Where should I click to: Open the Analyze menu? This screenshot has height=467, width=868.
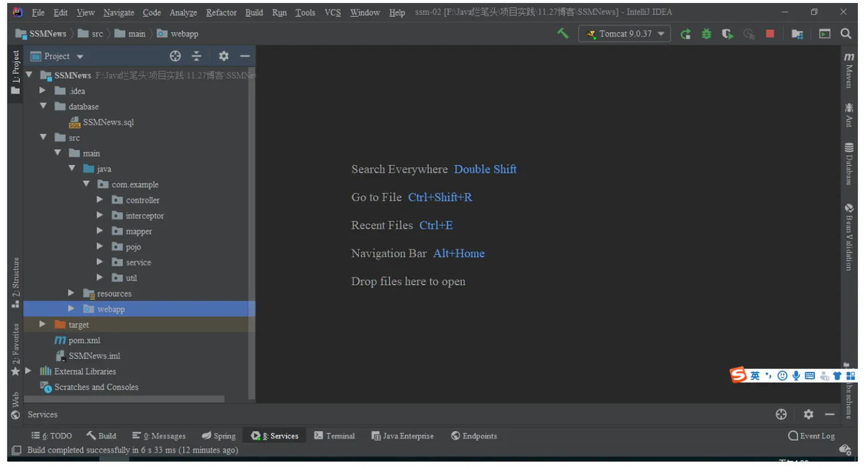[183, 12]
